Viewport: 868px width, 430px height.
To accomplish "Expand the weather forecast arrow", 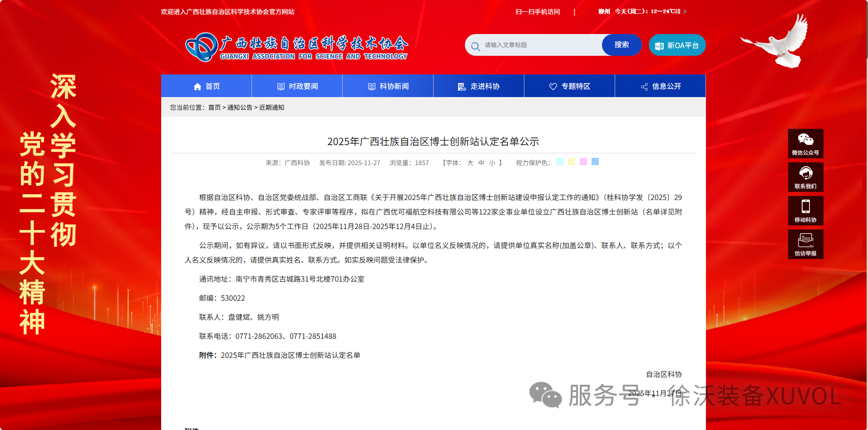I will point(685,12).
